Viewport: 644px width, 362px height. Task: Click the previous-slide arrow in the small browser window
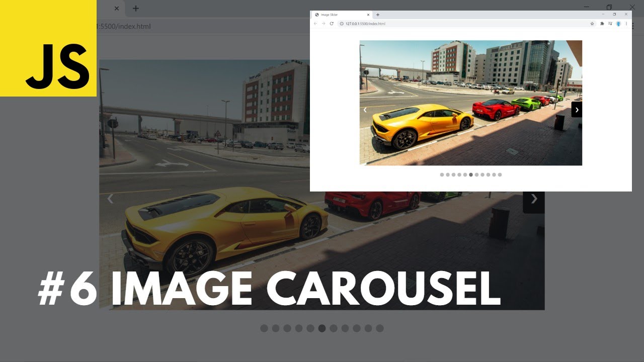point(365,110)
